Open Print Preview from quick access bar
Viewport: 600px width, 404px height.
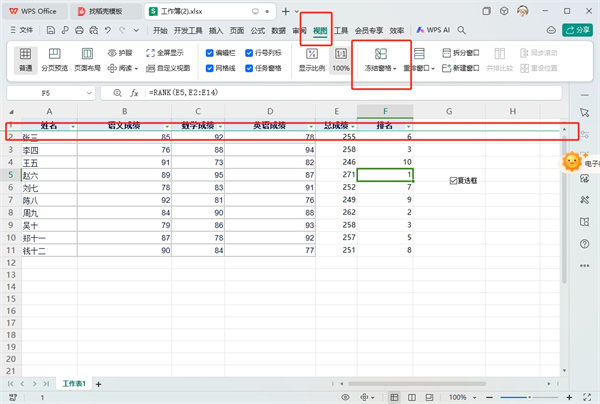tap(94, 30)
